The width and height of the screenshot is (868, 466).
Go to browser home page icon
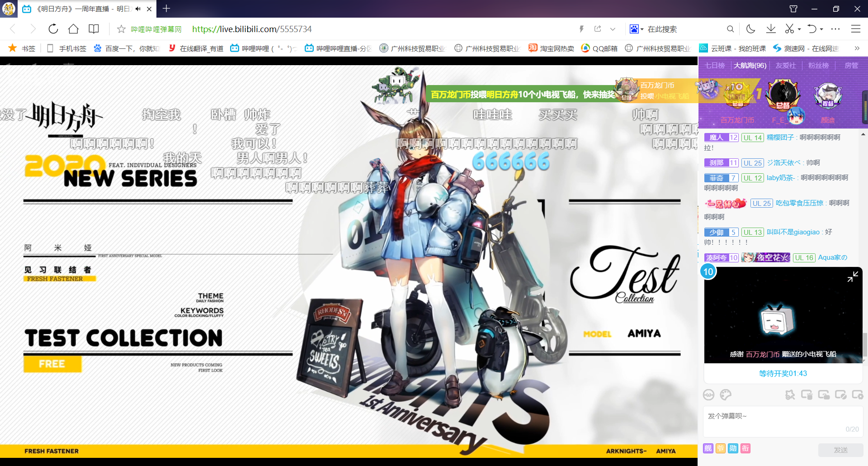pos(73,29)
